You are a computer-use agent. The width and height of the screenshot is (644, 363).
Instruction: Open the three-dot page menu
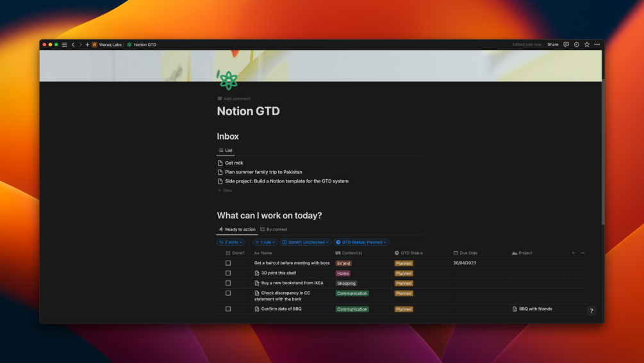click(x=597, y=45)
